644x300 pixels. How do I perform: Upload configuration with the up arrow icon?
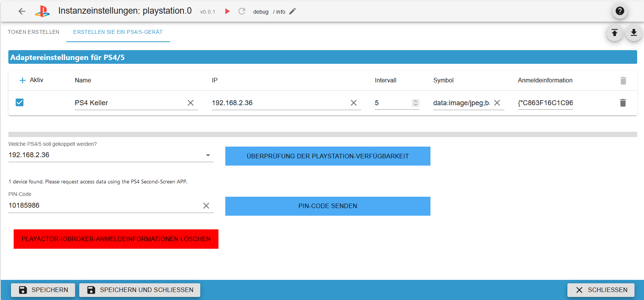(614, 33)
